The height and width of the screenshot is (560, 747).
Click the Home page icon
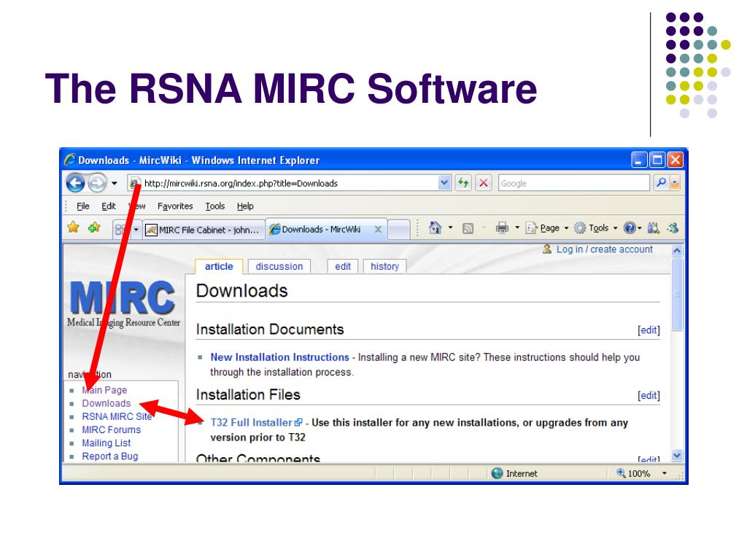click(435, 228)
